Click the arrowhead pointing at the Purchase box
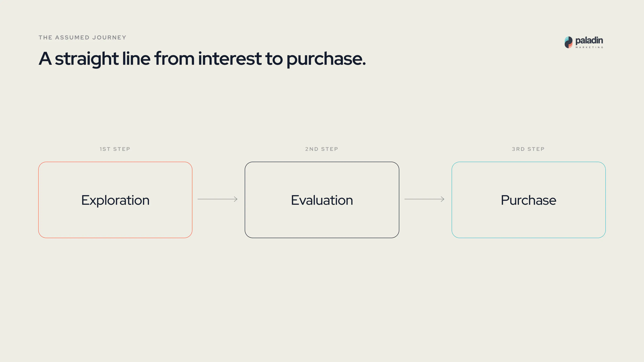The image size is (644, 362). pos(443,199)
